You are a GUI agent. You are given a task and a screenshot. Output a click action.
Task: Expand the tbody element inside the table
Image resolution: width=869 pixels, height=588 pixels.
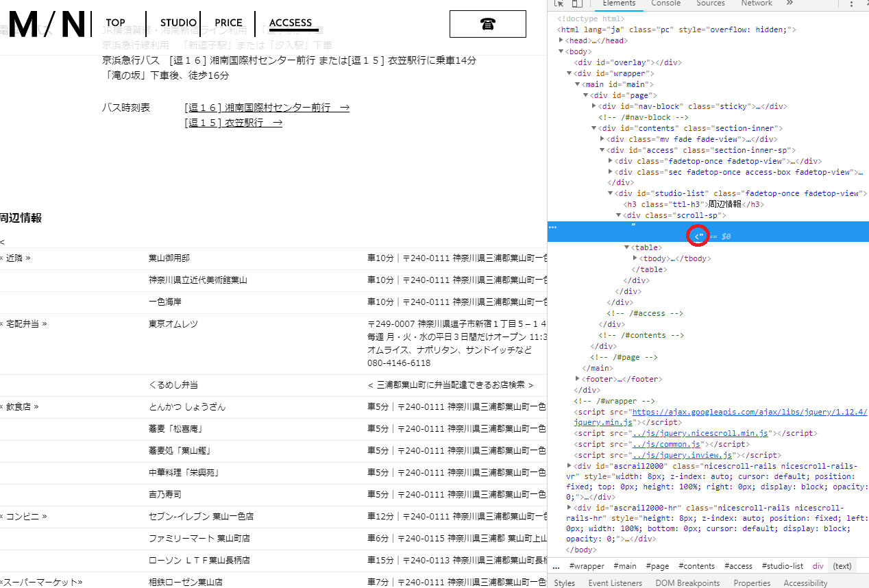coord(636,258)
